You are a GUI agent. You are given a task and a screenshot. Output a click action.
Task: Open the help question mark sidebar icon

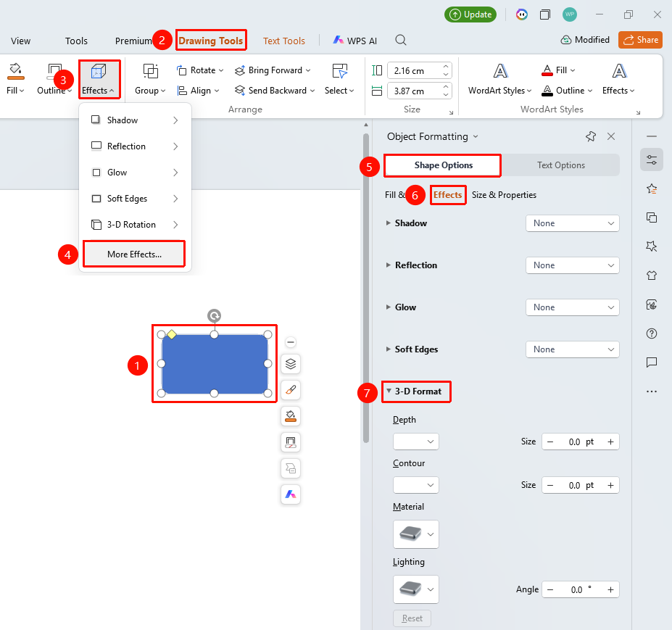652,333
